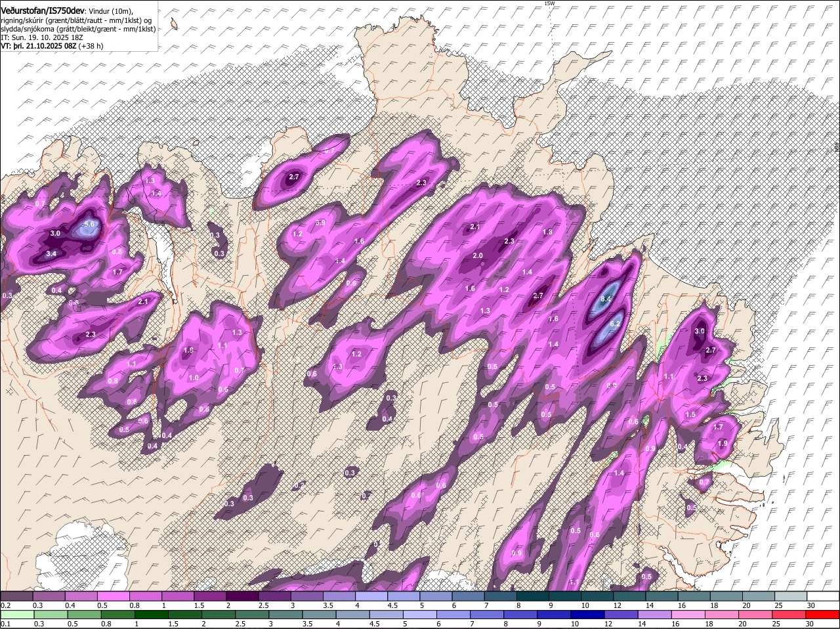Click the 6.2 precipitation value on the map
Screen dimensions: 840x629
tap(616, 324)
